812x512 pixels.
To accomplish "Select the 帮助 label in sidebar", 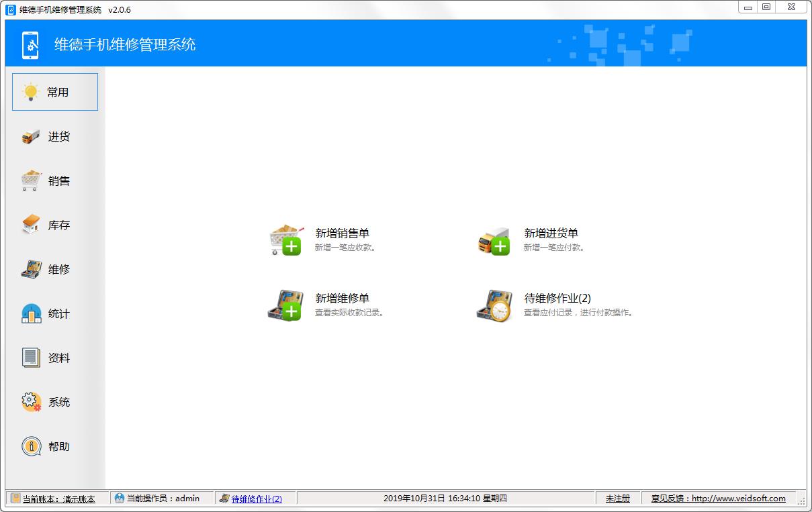I will [59, 447].
